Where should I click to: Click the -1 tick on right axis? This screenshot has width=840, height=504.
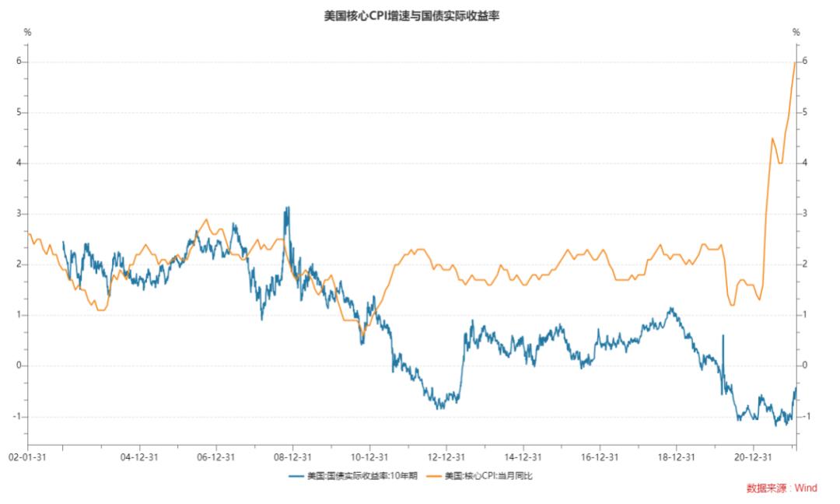(x=808, y=417)
